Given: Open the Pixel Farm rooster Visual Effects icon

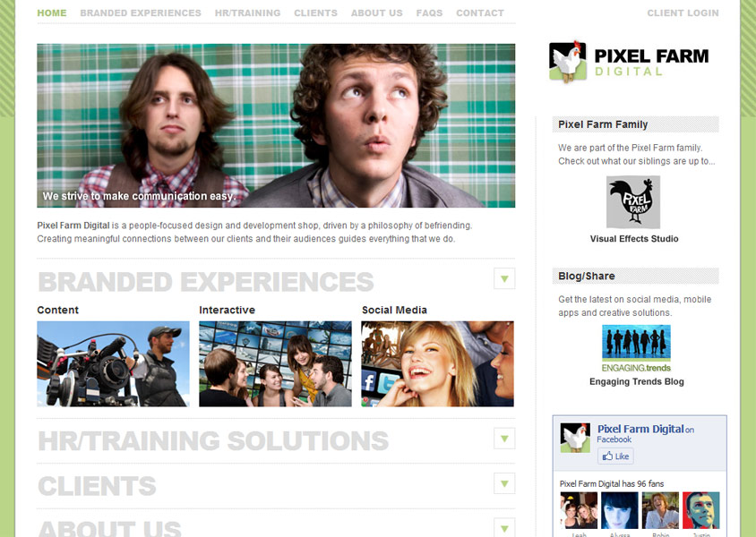Looking at the screenshot, I should tap(633, 201).
